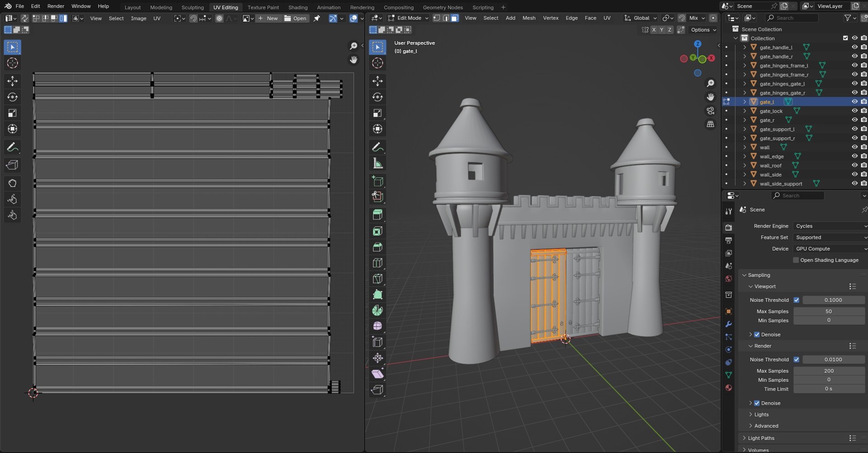868x453 pixels.
Task: Disable Render Denoise checkbox
Action: click(757, 403)
